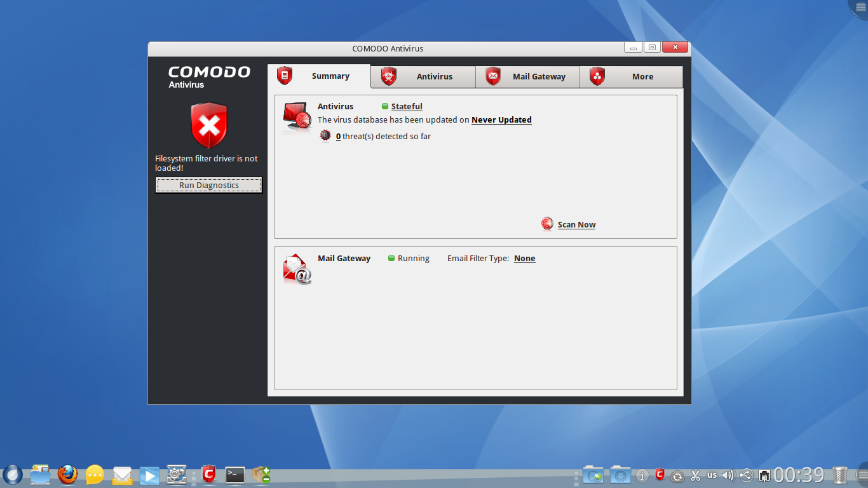Launch the media player from the taskbar
Viewport: 868px width, 488px height.
(149, 475)
